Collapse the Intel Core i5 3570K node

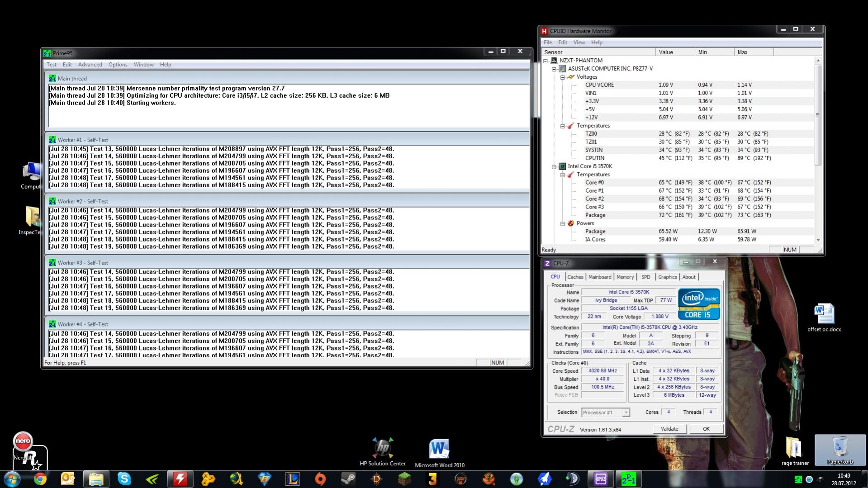tap(554, 166)
